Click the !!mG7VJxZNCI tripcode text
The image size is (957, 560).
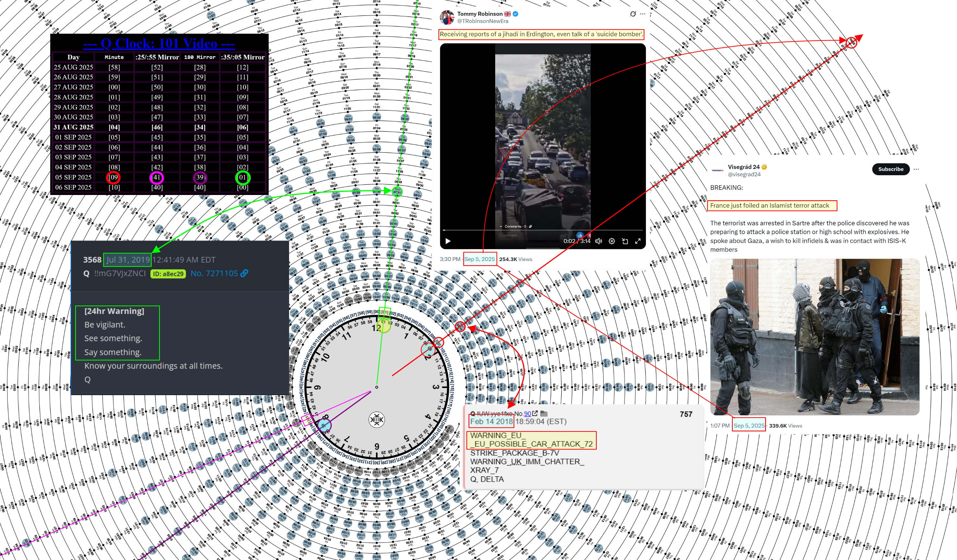click(x=120, y=273)
